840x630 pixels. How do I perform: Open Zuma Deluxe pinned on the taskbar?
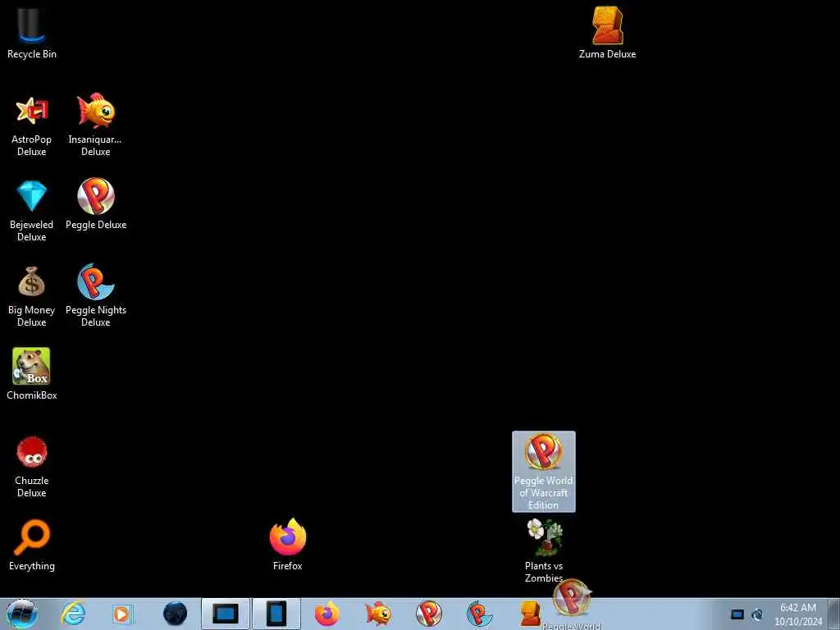point(530,614)
